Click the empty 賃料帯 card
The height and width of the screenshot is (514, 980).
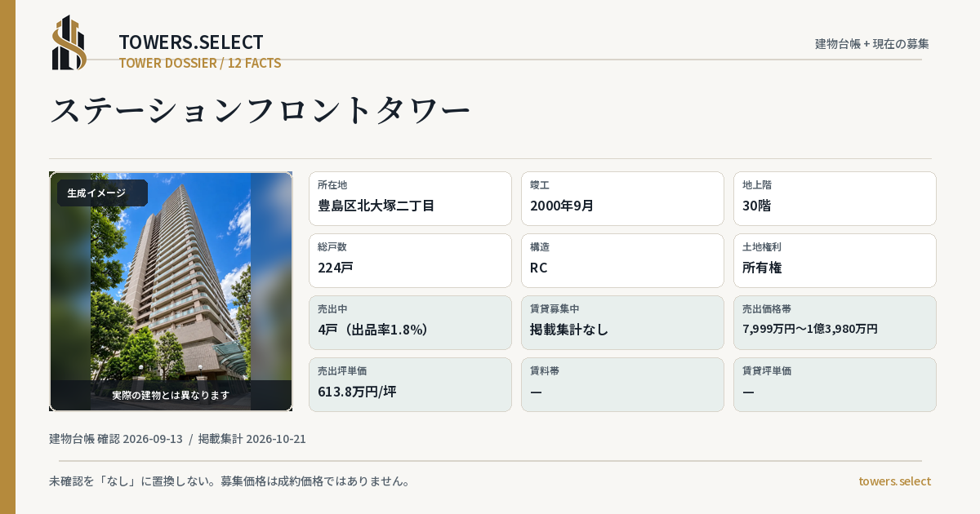[622, 384]
